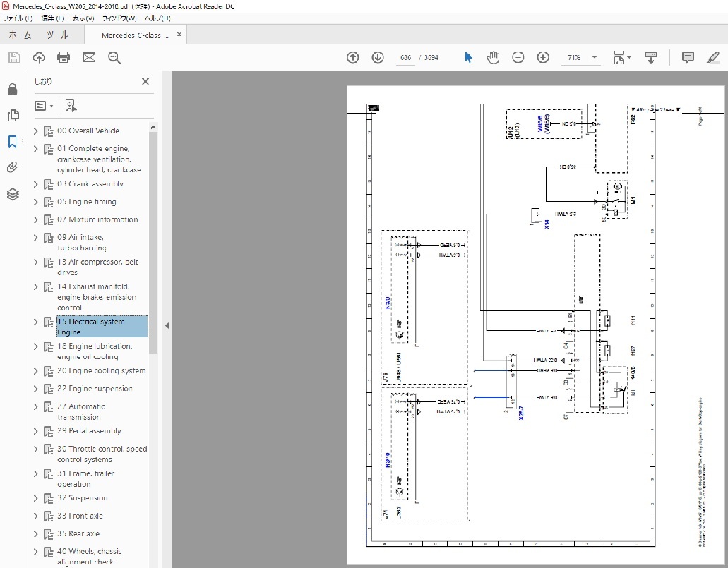The height and width of the screenshot is (568, 728).
Task: Open the 編集(E) menu
Action: coord(52,18)
